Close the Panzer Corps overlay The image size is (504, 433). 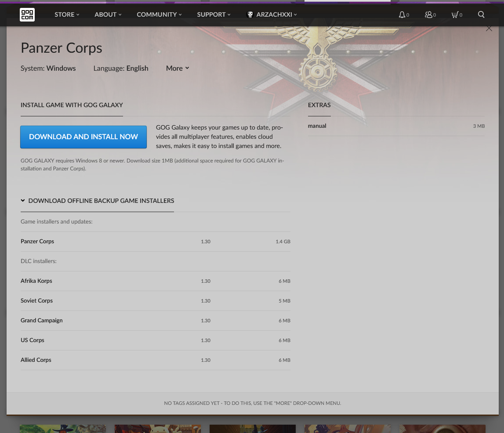[489, 29]
